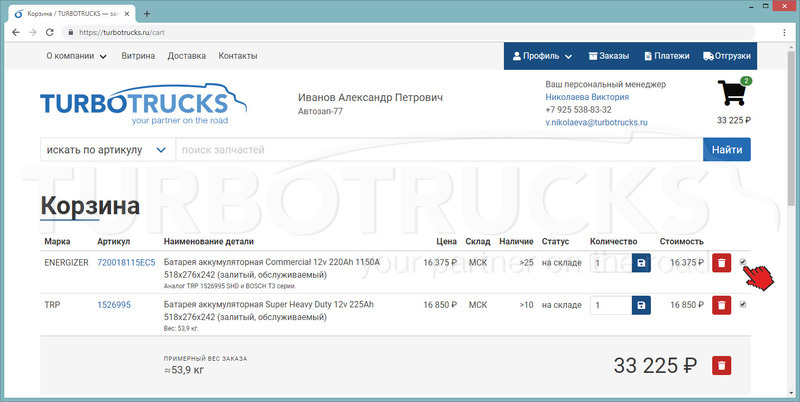Open manager Николаева Виктория link
Screen dimensions: 800x402
coord(587,97)
